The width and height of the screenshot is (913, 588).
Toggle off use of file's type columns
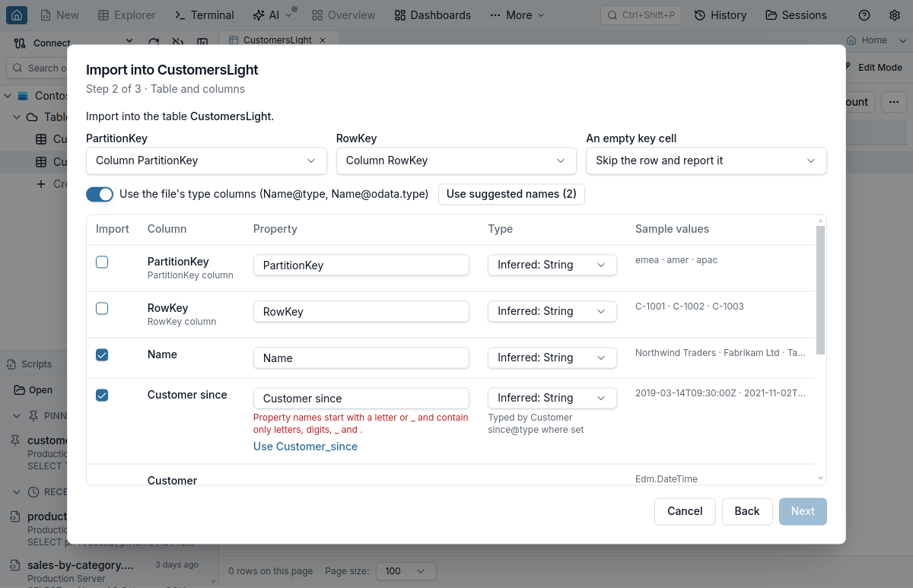click(100, 194)
